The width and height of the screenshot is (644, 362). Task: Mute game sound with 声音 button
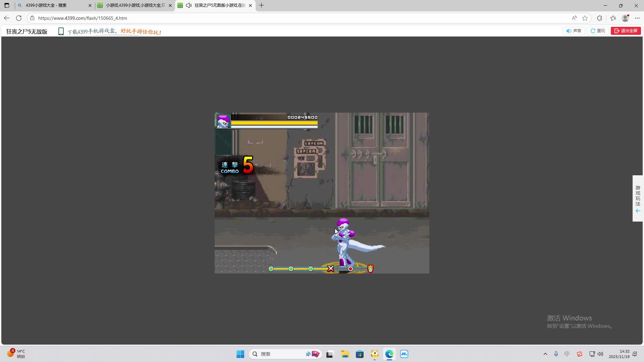574,31
